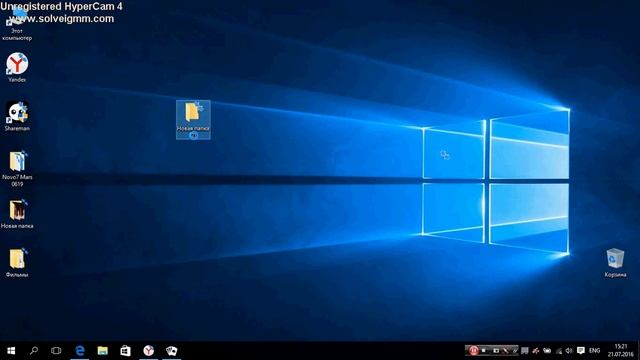Select the left-column 'Новая папка' folder
The width and height of the screenshot is (640, 360).
click(x=17, y=214)
